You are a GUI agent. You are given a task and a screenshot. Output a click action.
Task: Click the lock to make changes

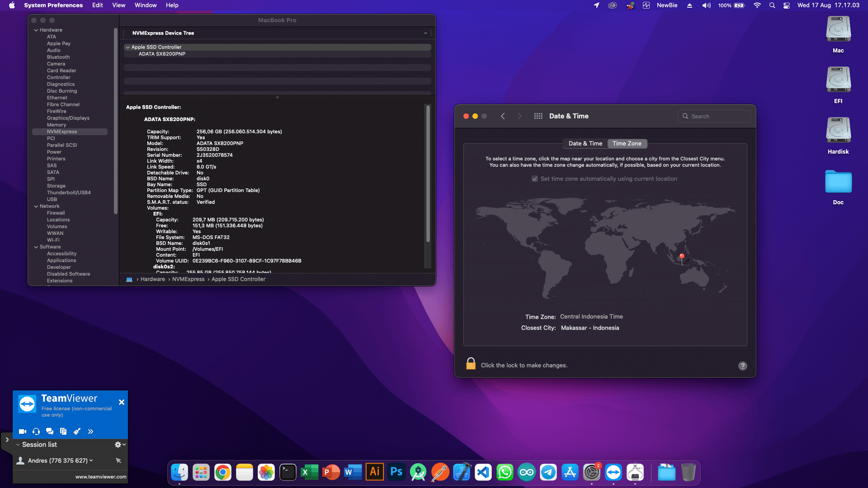click(x=471, y=364)
